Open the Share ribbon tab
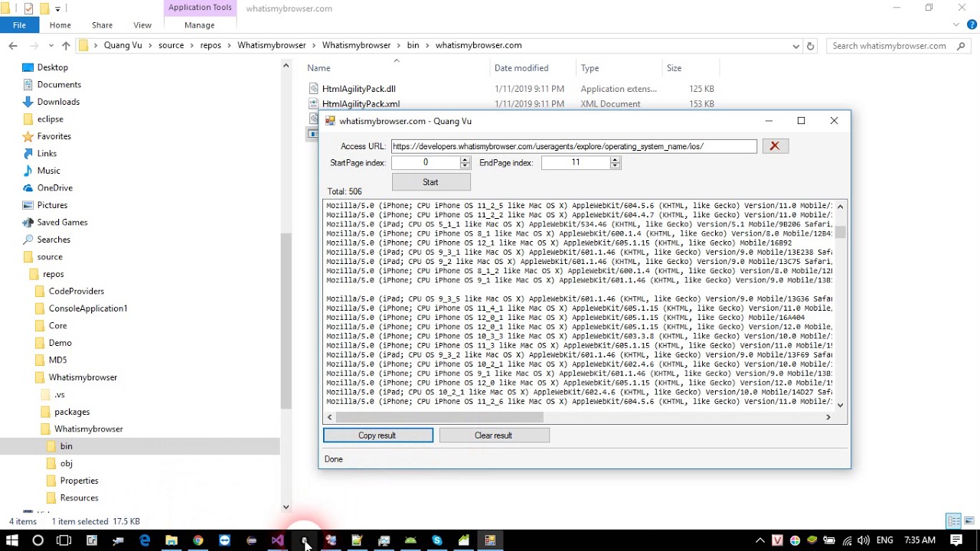The image size is (980, 551). pos(102,25)
